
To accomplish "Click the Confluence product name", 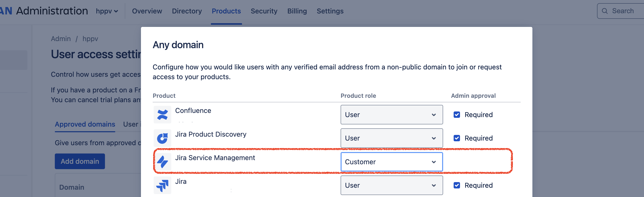I will (193, 110).
